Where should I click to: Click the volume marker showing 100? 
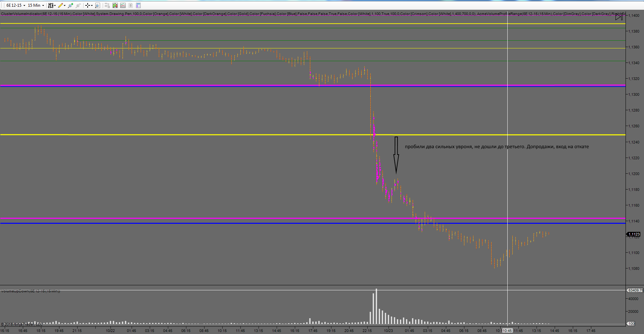(631, 324)
